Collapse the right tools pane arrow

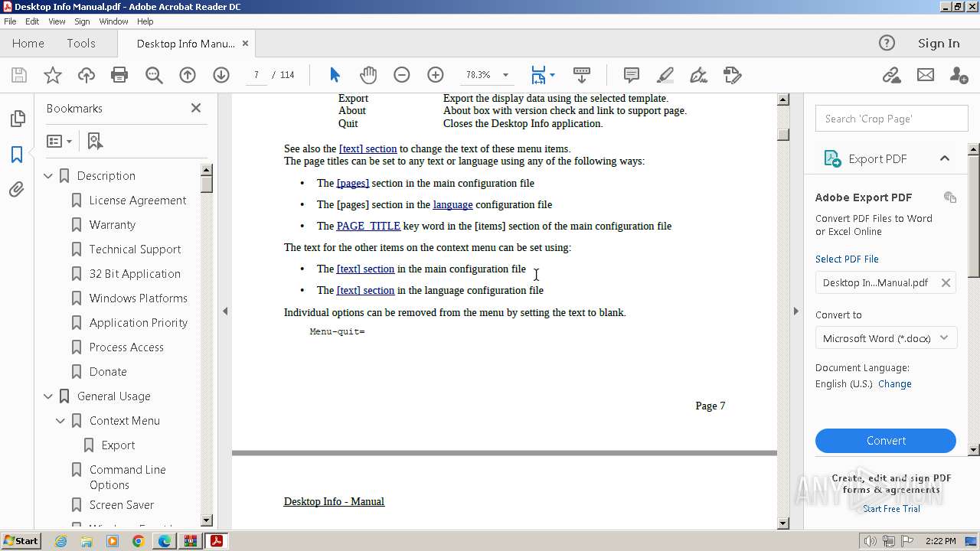(795, 311)
